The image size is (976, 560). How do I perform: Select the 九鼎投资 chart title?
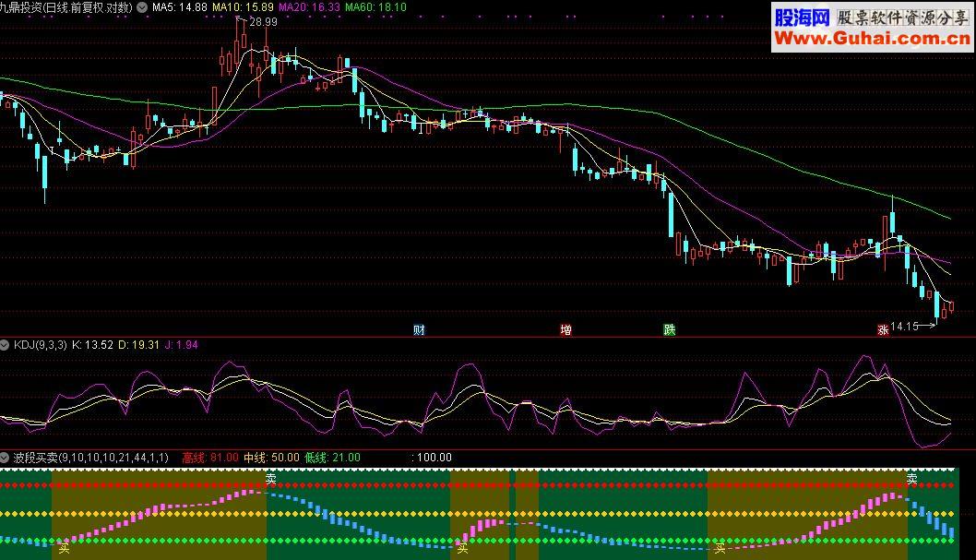[67, 7]
